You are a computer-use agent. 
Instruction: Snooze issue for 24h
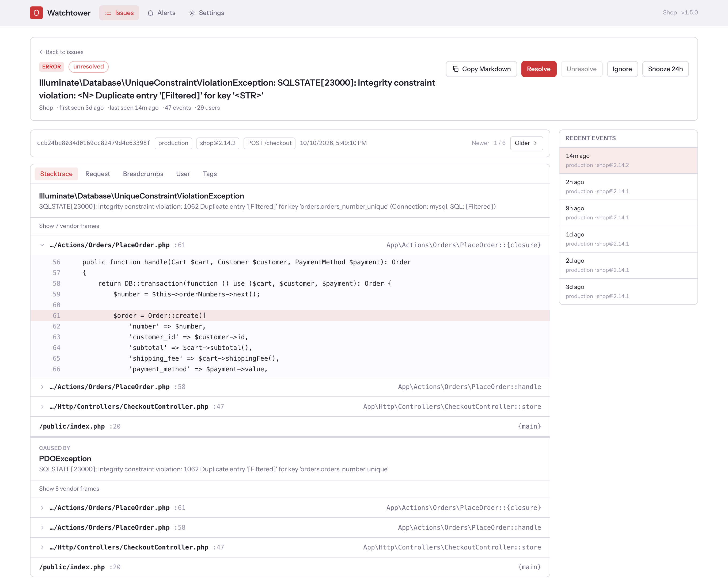pyautogui.click(x=665, y=69)
